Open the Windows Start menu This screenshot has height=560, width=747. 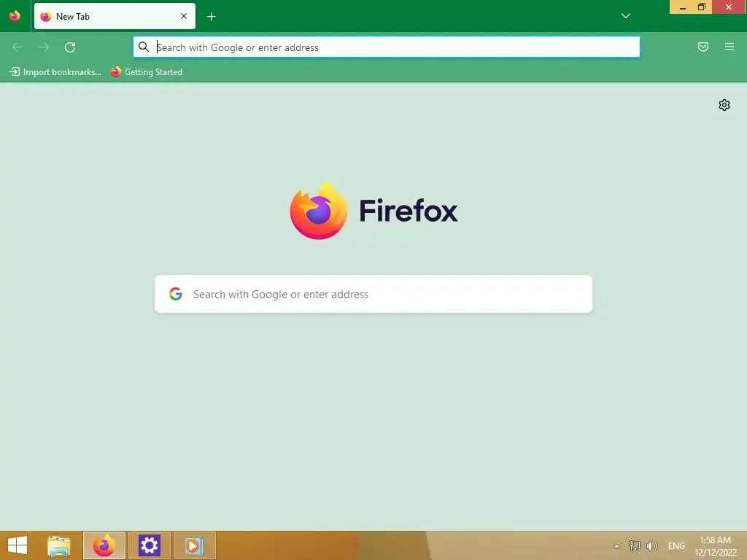pos(18,545)
